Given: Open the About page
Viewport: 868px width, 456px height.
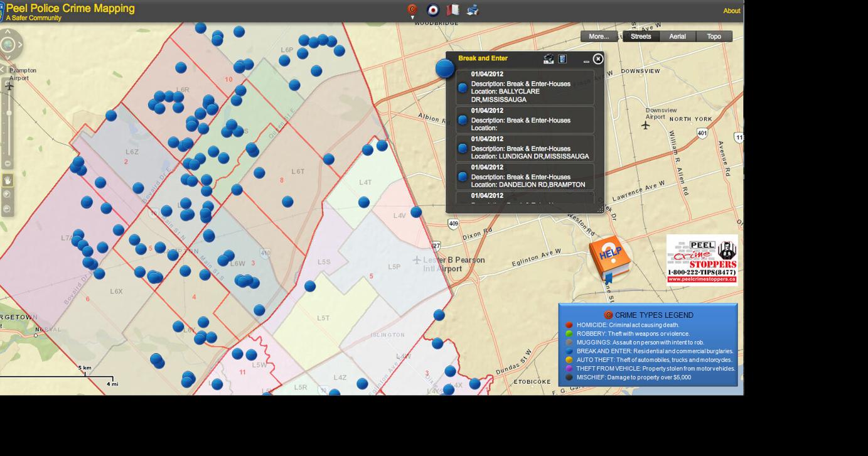Looking at the screenshot, I should point(732,10).
